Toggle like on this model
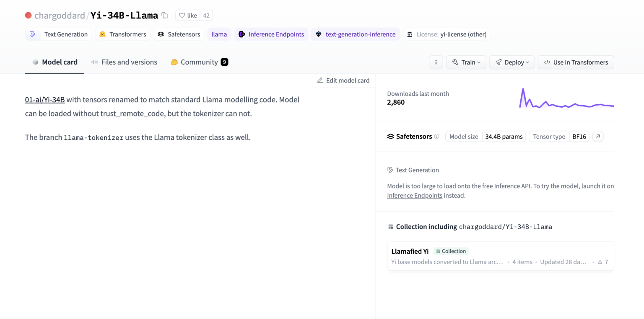The width and height of the screenshot is (644, 319). coord(187,15)
